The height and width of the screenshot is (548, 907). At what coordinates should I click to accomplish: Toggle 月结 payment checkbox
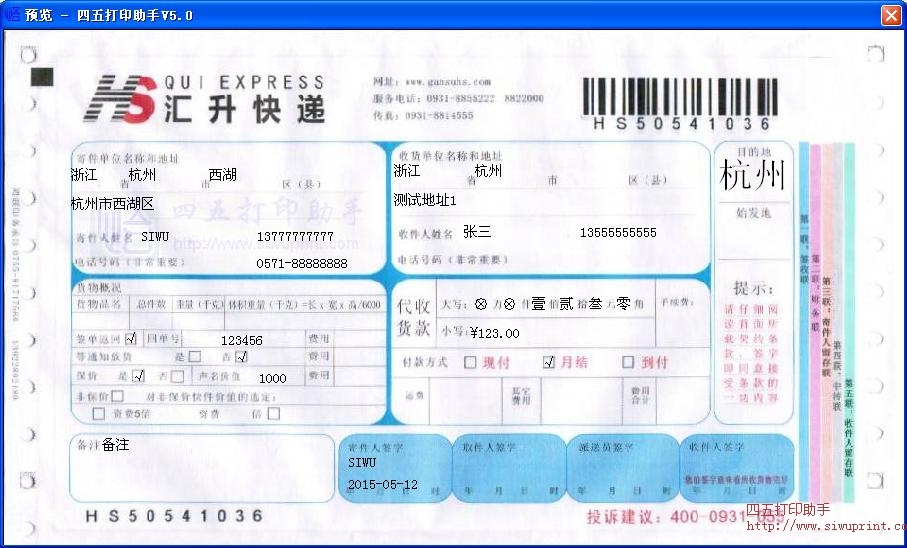pyautogui.click(x=549, y=362)
